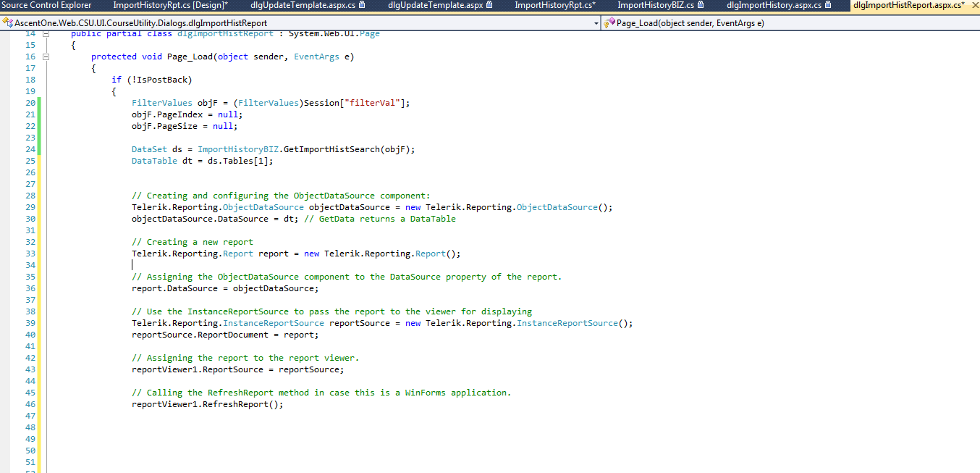Image resolution: width=980 pixels, height=473 pixels.
Task: Click the class icon in the type navigation bar
Action: click(x=8, y=23)
